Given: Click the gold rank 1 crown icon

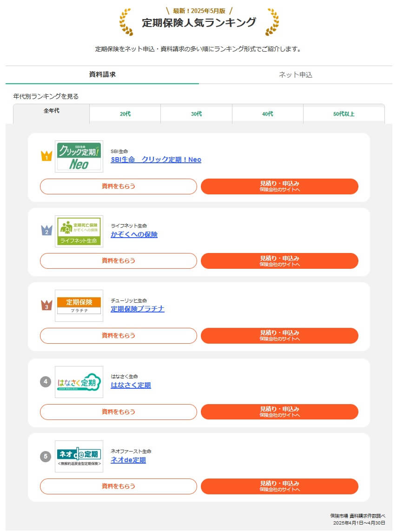Looking at the screenshot, I should 46,156.
